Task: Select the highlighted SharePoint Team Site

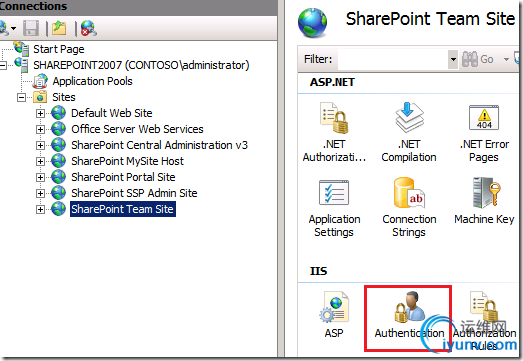Action: pyautogui.click(x=122, y=209)
